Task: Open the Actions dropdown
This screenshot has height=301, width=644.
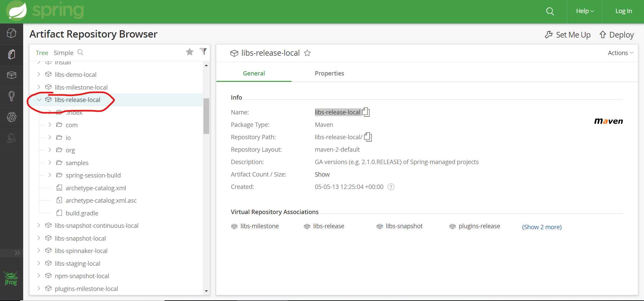Action: [620, 53]
